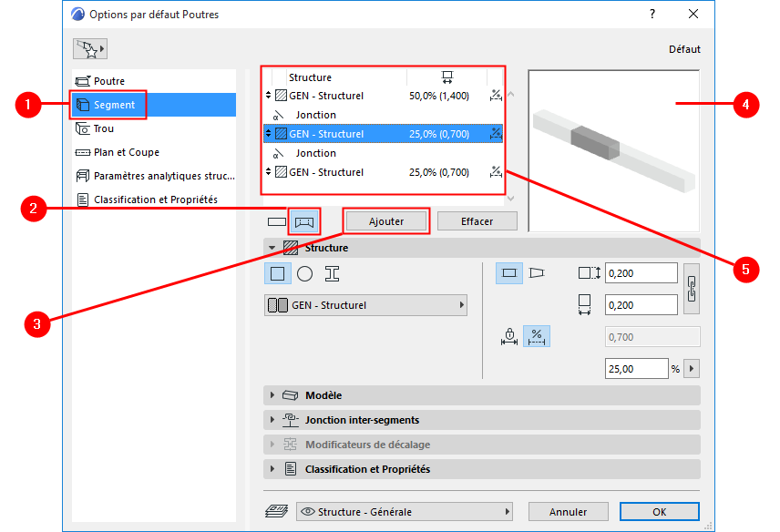Click Jonction inter-segments panel icon

[x=291, y=420]
